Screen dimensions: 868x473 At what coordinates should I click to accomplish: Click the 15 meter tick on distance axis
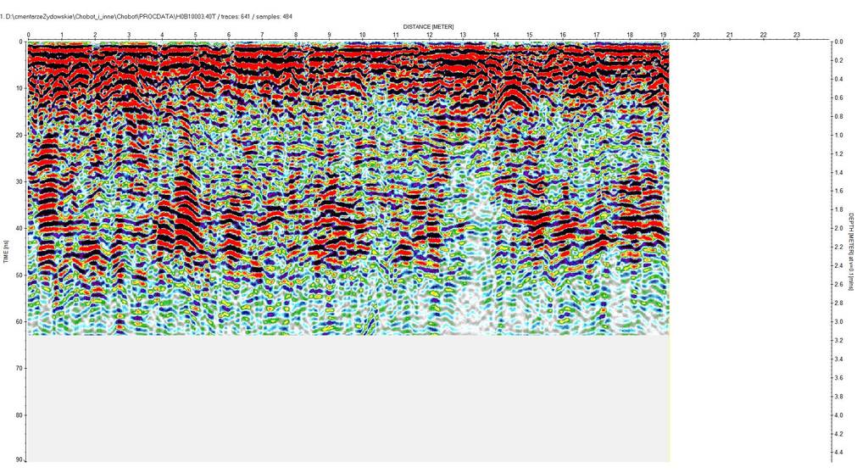[x=529, y=36]
